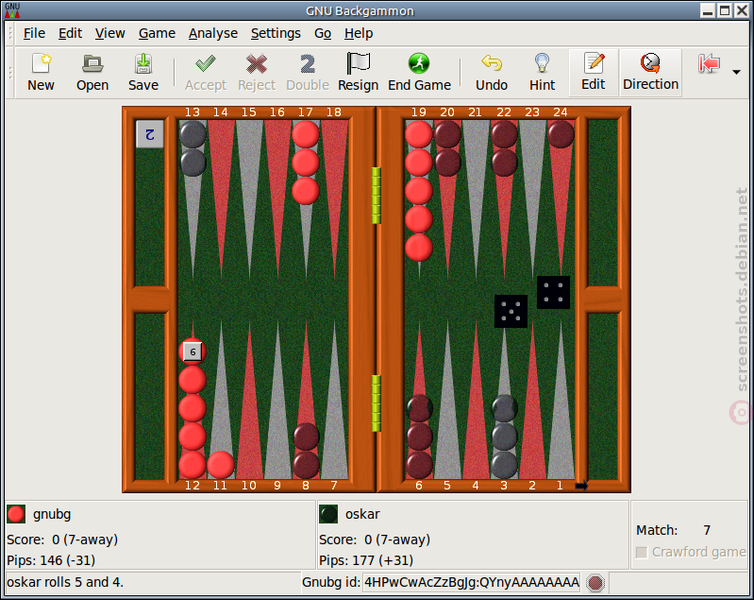This screenshot has width=754, height=600.
Task: Go to previous game red arrow icon
Action: [709, 63]
